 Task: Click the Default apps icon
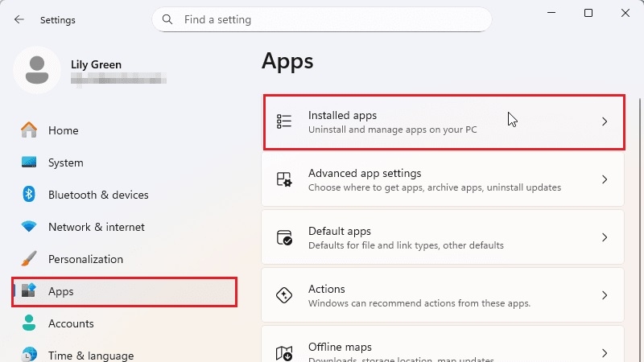(x=284, y=237)
